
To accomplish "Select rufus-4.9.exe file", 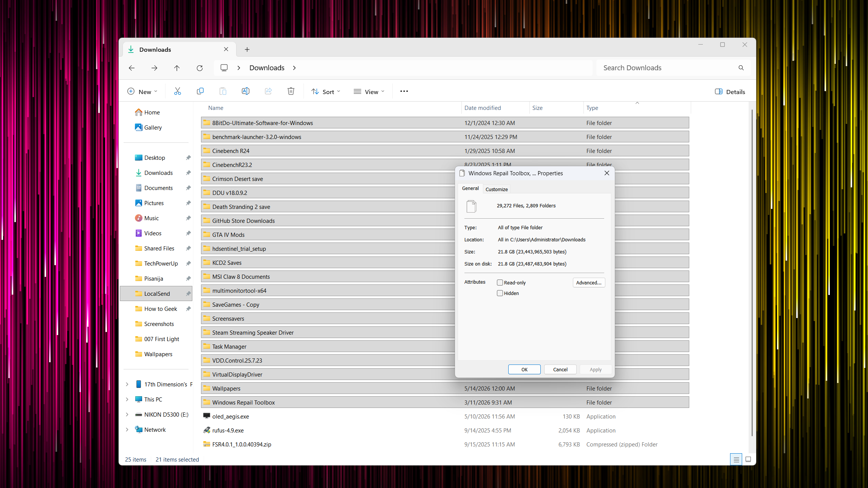I will pos(445,430).
